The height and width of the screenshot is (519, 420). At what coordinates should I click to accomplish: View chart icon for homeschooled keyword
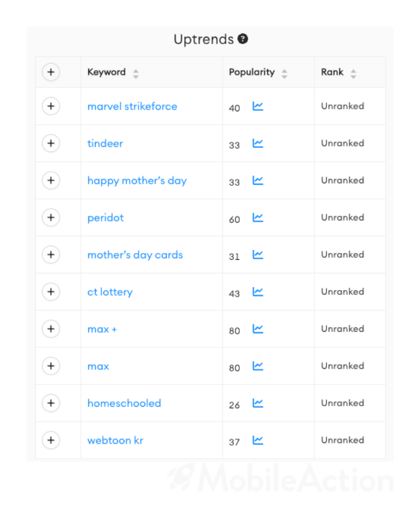coord(258,403)
